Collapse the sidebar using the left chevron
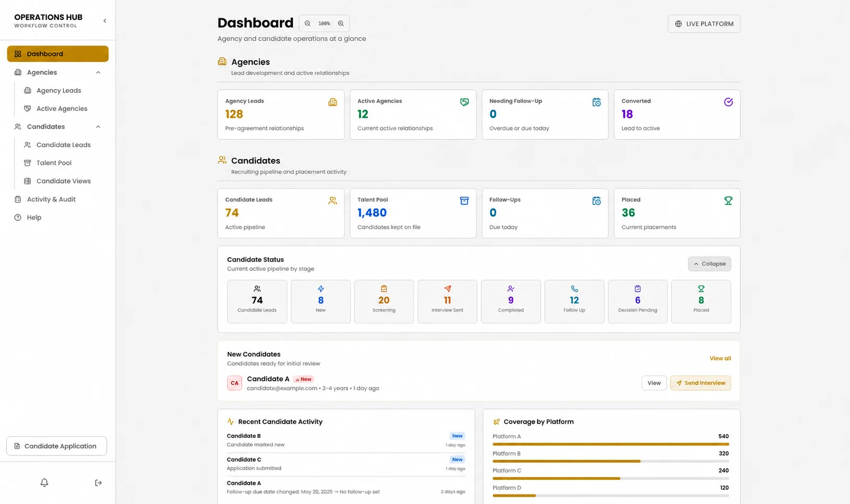850x504 pixels. tap(104, 21)
